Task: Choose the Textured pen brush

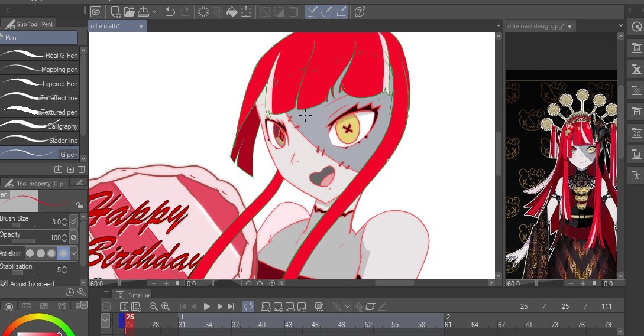Action: 40,112
